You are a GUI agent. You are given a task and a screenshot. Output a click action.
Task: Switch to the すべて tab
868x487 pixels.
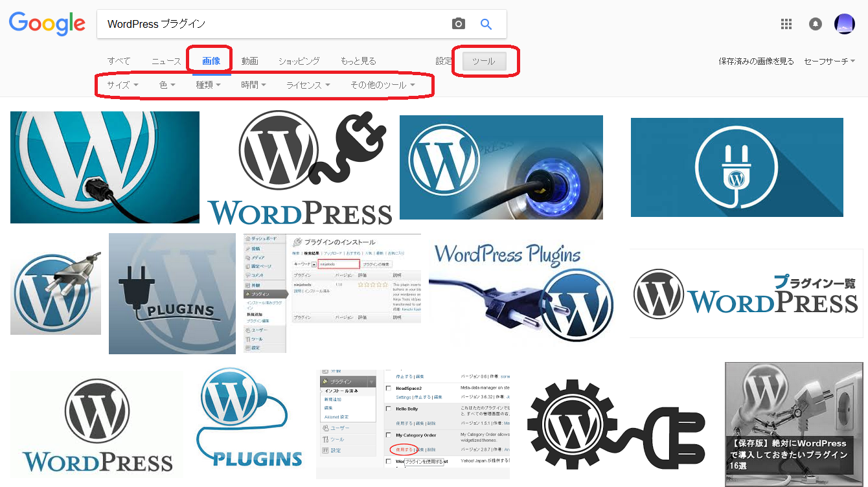119,61
